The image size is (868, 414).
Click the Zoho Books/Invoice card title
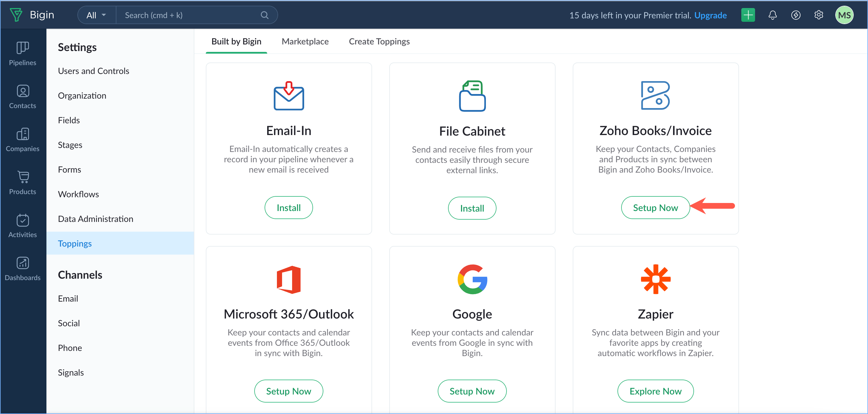click(655, 130)
